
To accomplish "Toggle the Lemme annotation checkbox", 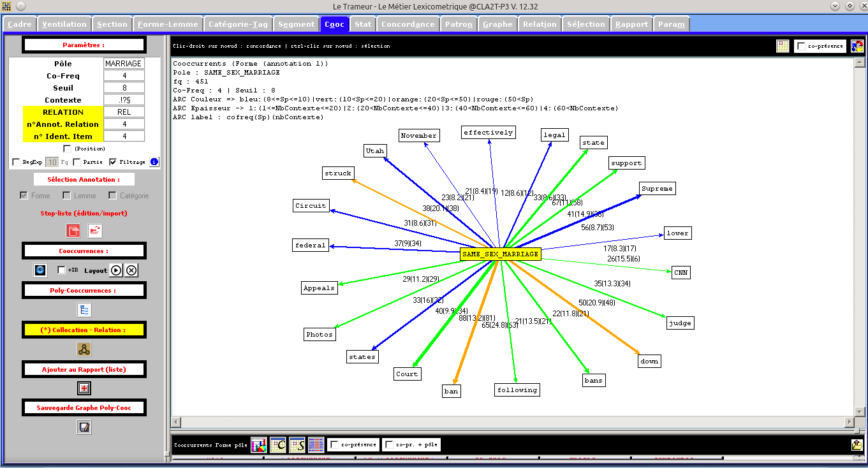I will (67, 196).
